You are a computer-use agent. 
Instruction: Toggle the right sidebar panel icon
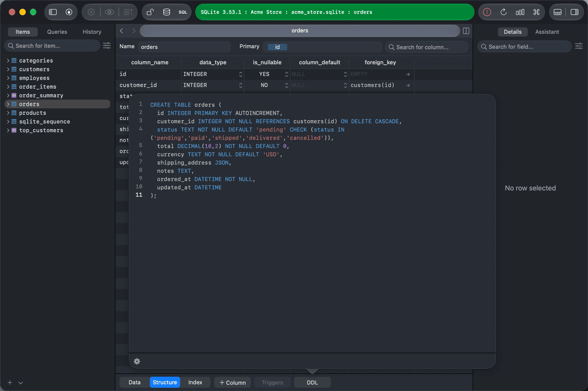click(574, 12)
